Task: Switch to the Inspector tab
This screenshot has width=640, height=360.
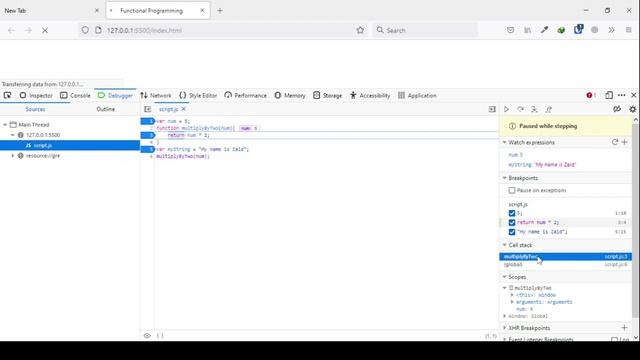Action: [36, 96]
